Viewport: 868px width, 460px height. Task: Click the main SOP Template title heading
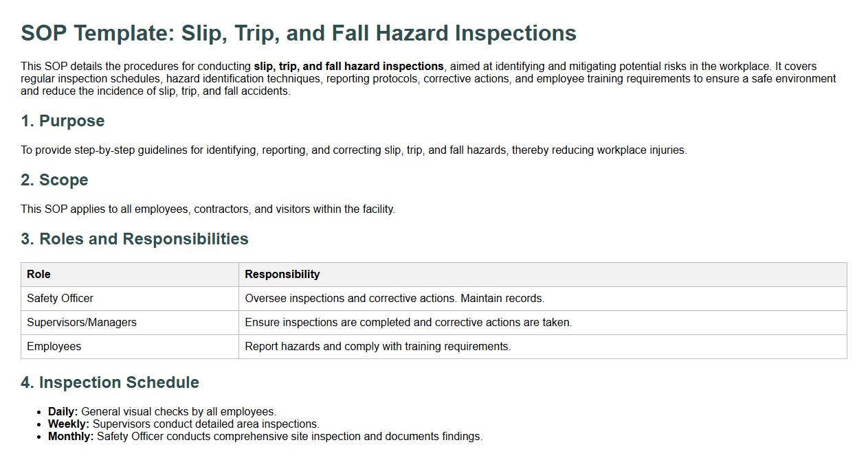(x=298, y=33)
